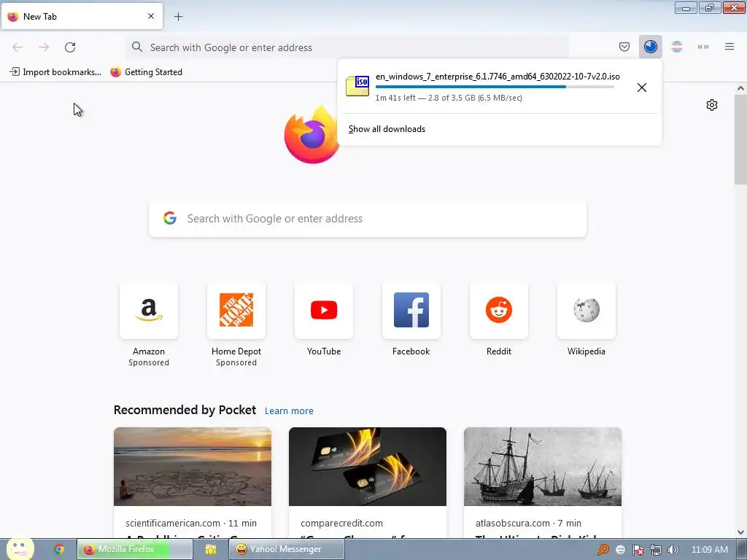
Task: Cancel the Windows 7 ISO download
Action: click(x=642, y=87)
